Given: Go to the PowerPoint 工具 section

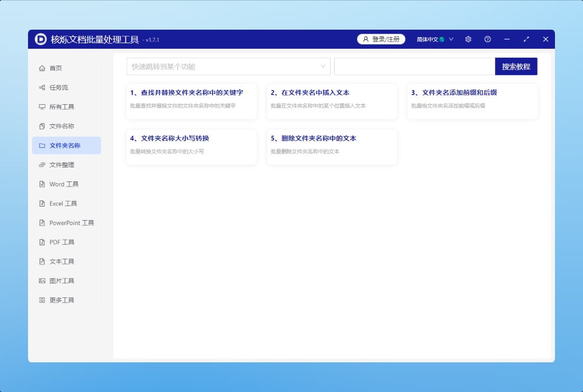Looking at the screenshot, I should [x=71, y=223].
